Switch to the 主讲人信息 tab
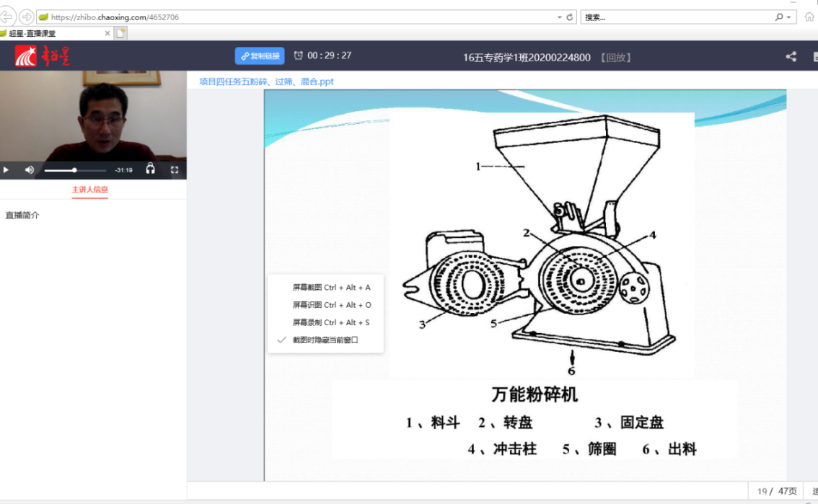The image size is (818, 504). pyautogui.click(x=90, y=190)
